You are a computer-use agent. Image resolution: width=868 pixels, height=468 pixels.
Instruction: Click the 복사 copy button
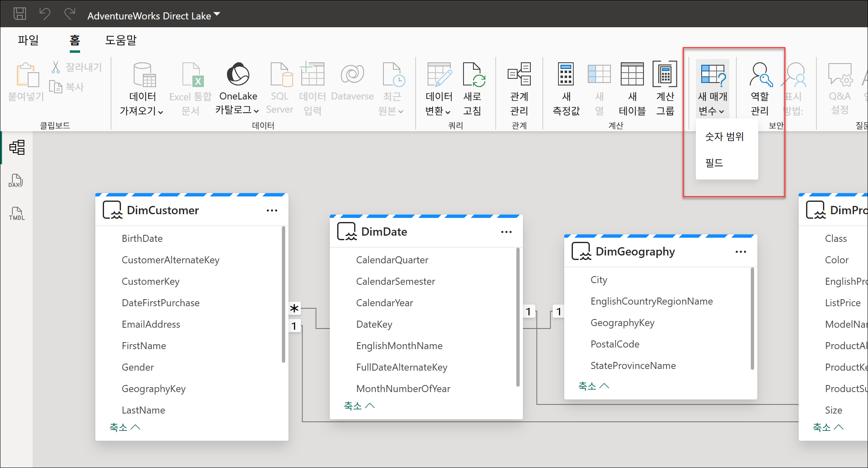pos(67,87)
